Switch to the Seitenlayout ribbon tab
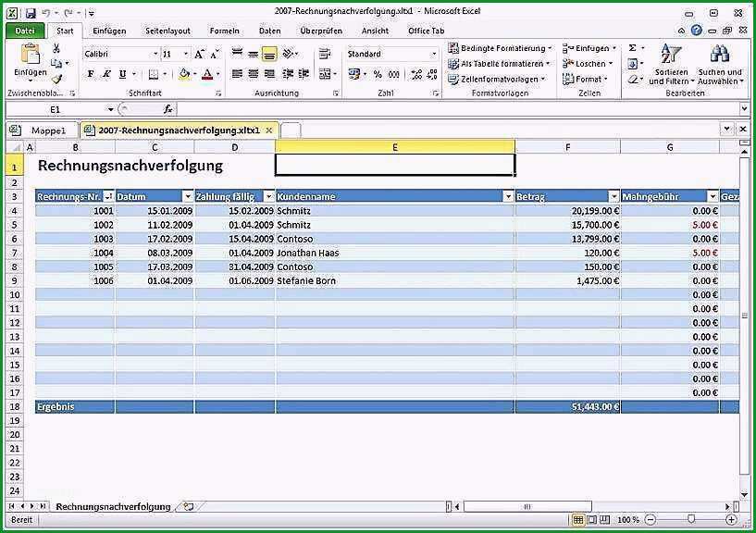This screenshot has height=533, width=756. tap(167, 31)
